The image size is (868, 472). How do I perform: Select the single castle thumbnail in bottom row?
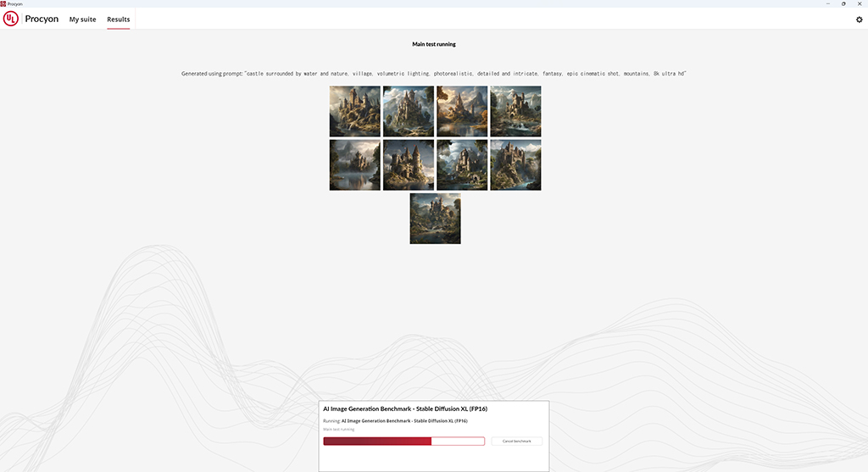(435, 219)
